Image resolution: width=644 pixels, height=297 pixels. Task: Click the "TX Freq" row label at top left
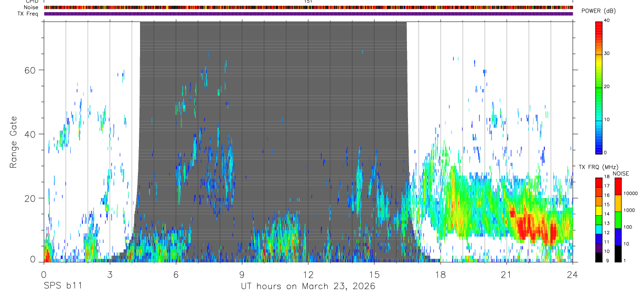click(28, 14)
